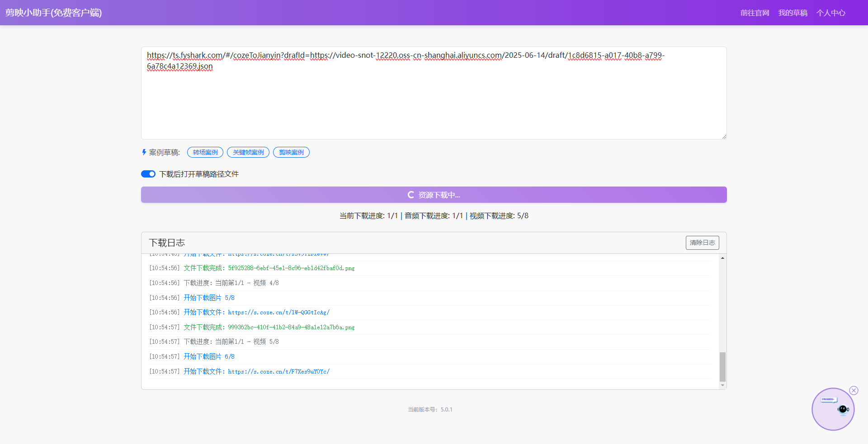Click the lightning bolt icon beside 案例草稿
This screenshot has width=868, height=444.
[x=144, y=152]
